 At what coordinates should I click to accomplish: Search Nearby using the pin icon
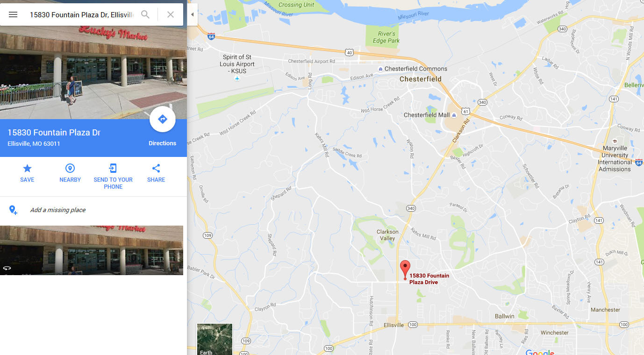click(70, 173)
